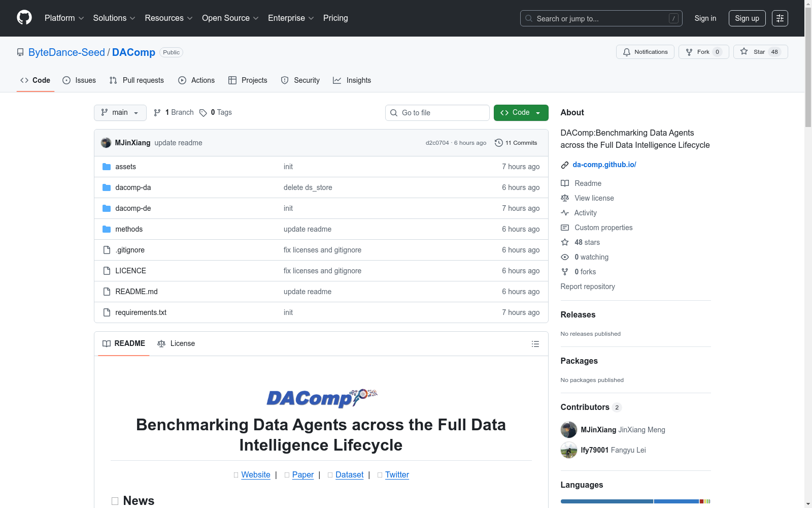
Task: Fork the DAComp repository
Action: point(703,52)
